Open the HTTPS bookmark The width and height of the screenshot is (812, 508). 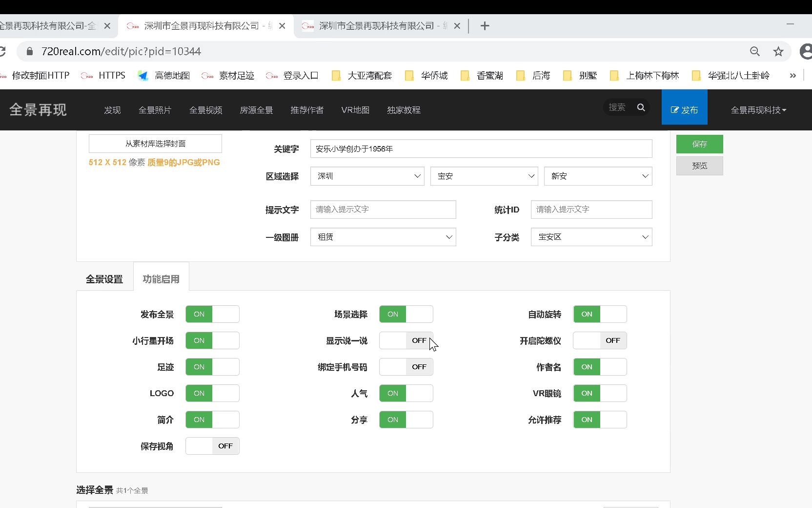pyautogui.click(x=103, y=76)
